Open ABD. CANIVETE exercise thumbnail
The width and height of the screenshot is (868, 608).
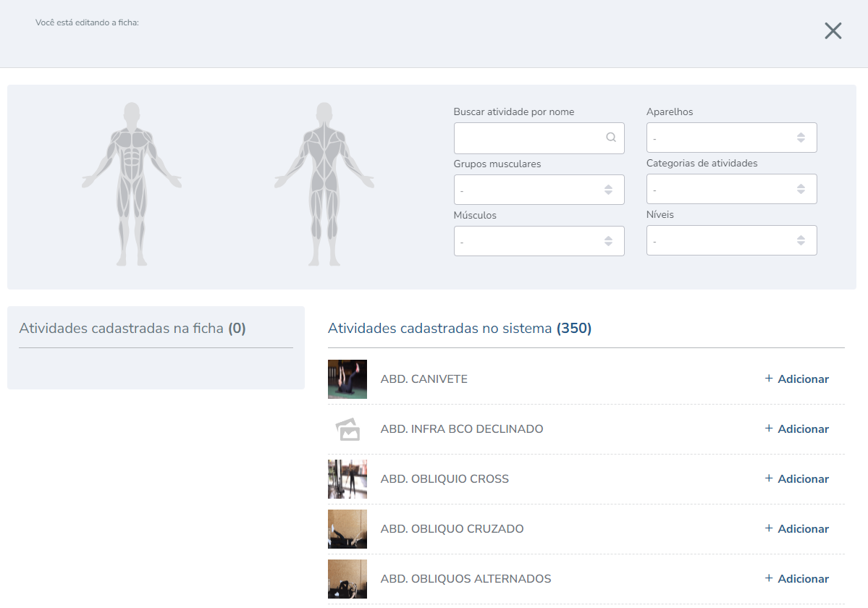tap(347, 379)
